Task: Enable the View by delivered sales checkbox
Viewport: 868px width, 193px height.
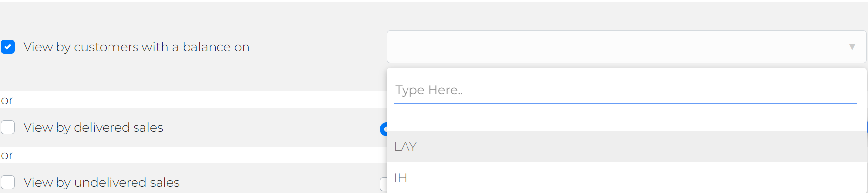Action: point(8,127)
